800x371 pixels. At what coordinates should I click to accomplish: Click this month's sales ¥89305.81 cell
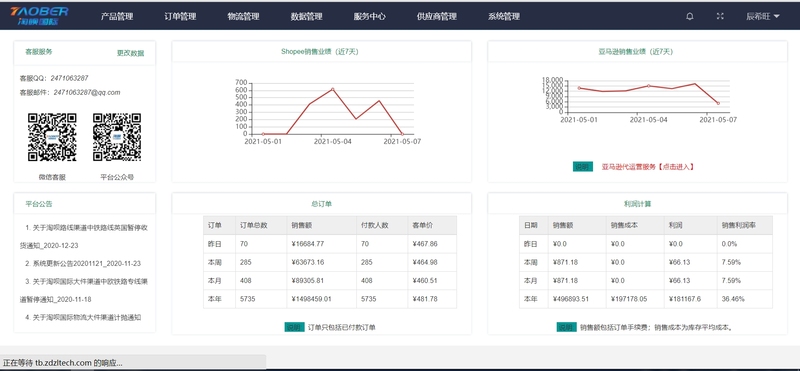point(322,281)
